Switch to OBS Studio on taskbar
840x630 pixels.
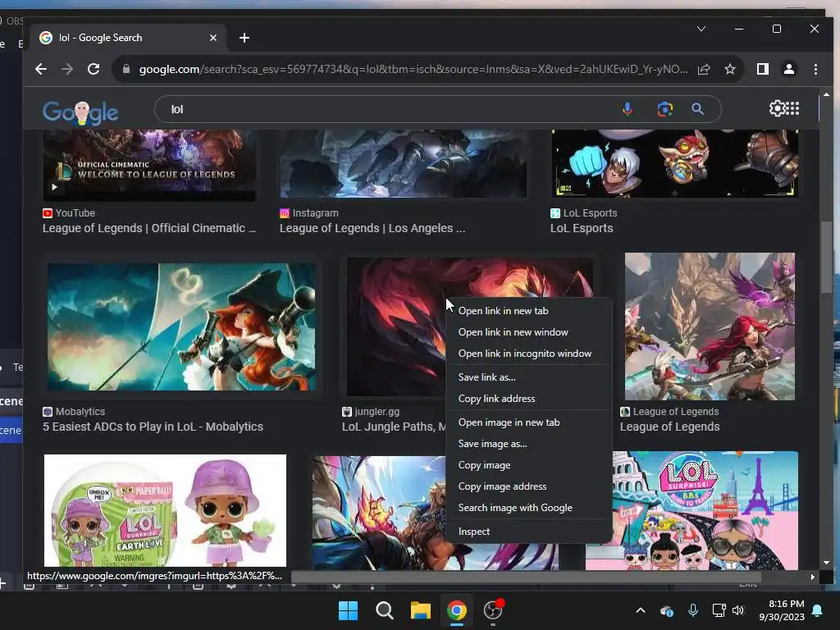point(493,610)
